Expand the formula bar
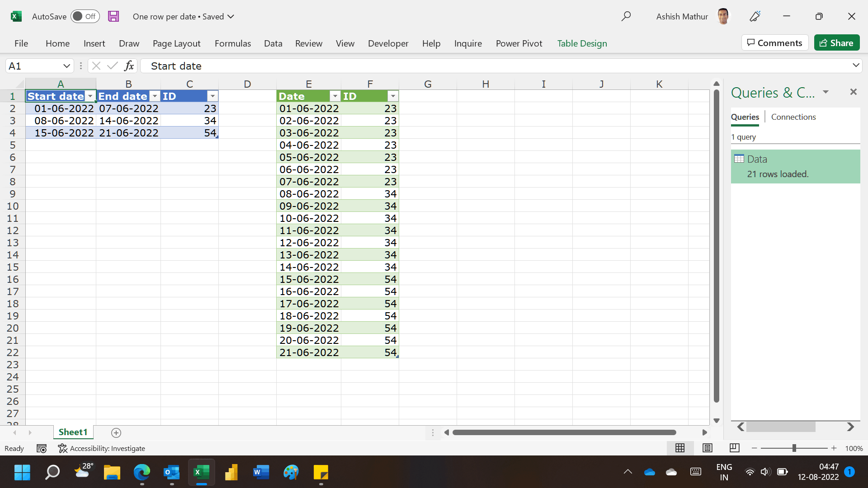 tap(855, 66)
